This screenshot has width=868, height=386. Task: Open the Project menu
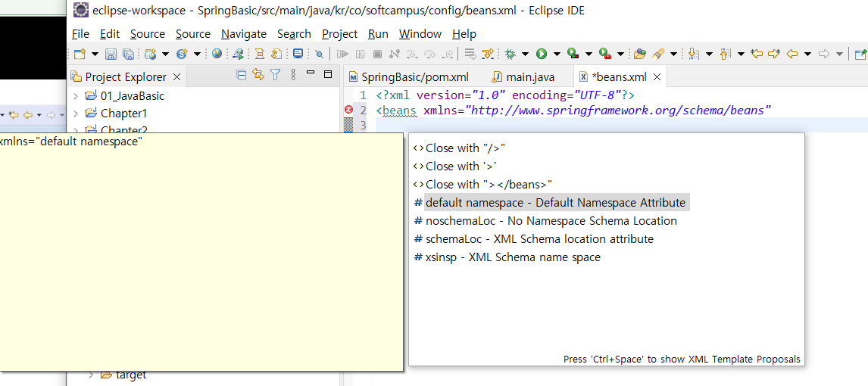340,34
